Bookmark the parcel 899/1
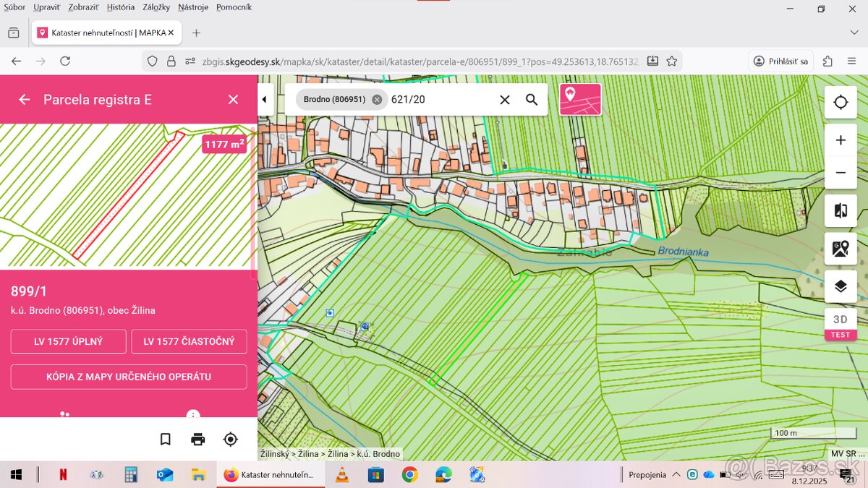The height and width of the screenshot is (488, 868). 165,439
